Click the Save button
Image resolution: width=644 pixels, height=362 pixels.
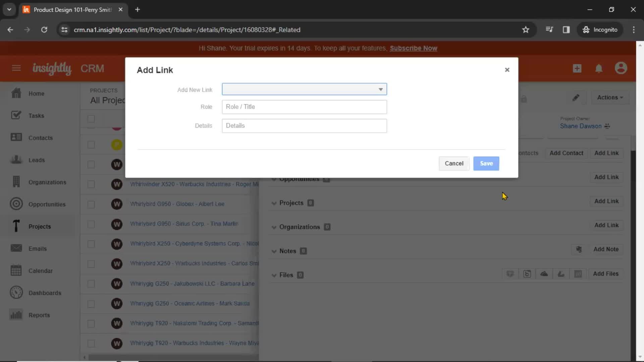coord(486,163)
